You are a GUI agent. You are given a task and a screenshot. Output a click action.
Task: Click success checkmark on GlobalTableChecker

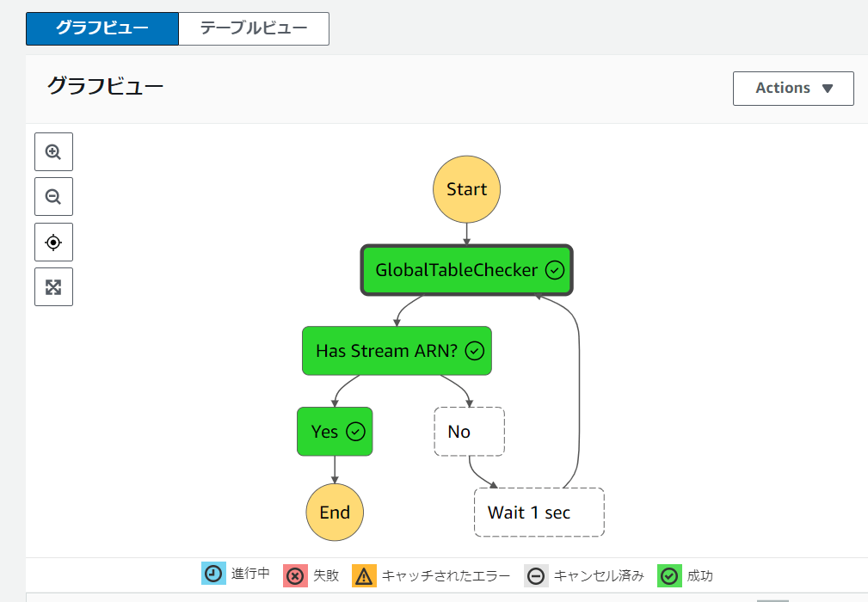pyautogui.click(x=555, y=270)
